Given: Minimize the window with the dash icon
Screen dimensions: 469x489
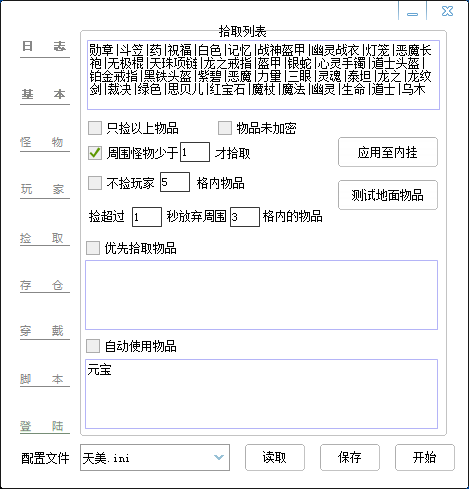Looking at the screenshot, I should [x=412, y=11].
